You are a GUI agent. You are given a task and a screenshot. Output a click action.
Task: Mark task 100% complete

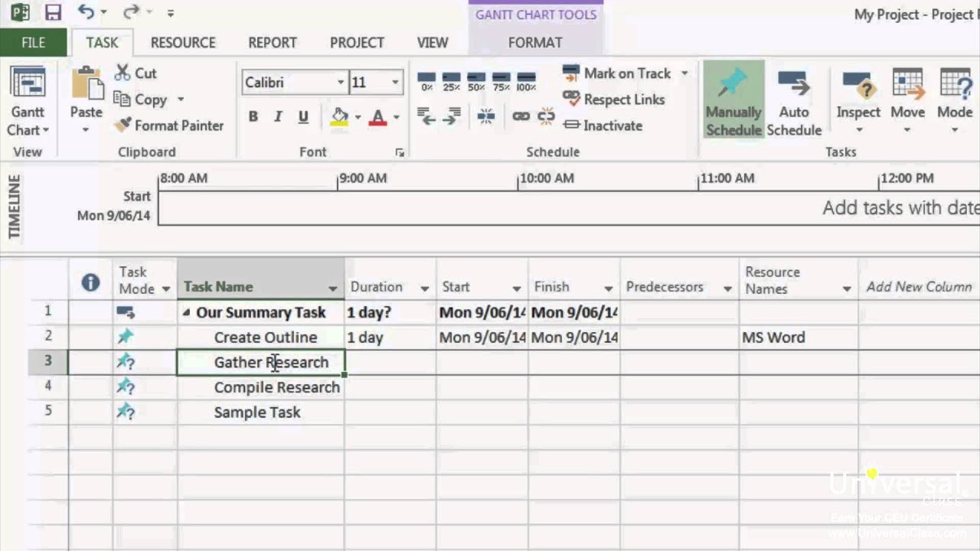click(526, 81)
